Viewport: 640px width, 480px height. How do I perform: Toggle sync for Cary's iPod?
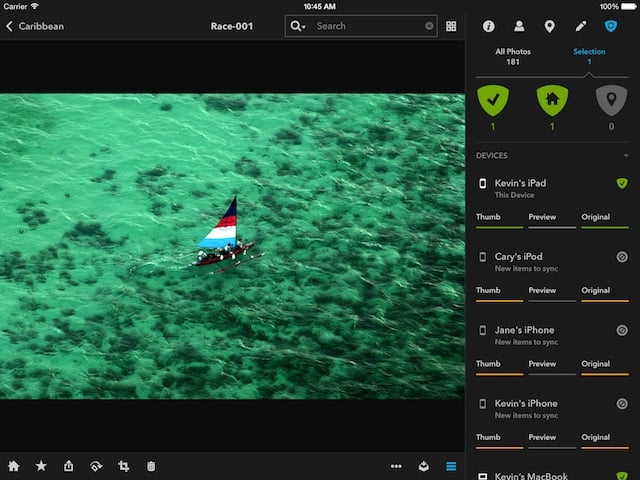click(x=622, y=257)
